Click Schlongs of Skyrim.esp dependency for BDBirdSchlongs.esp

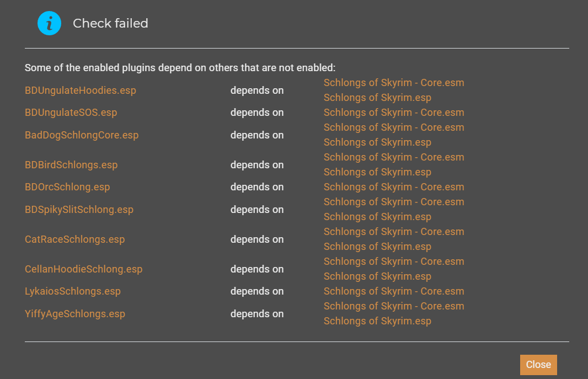pyautogui.click(x=377, y=172)
